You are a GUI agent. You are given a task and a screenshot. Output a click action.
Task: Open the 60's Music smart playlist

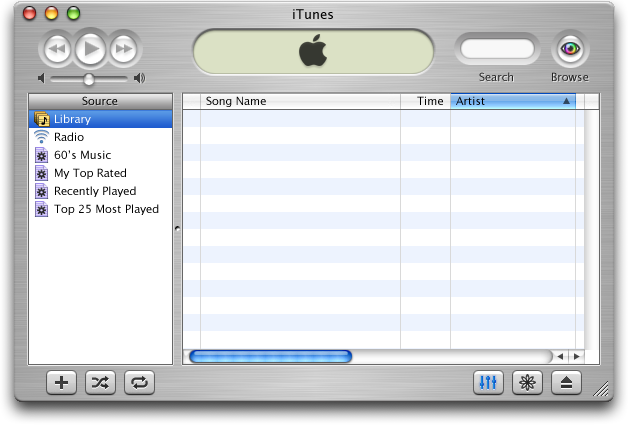click(101, 155)
